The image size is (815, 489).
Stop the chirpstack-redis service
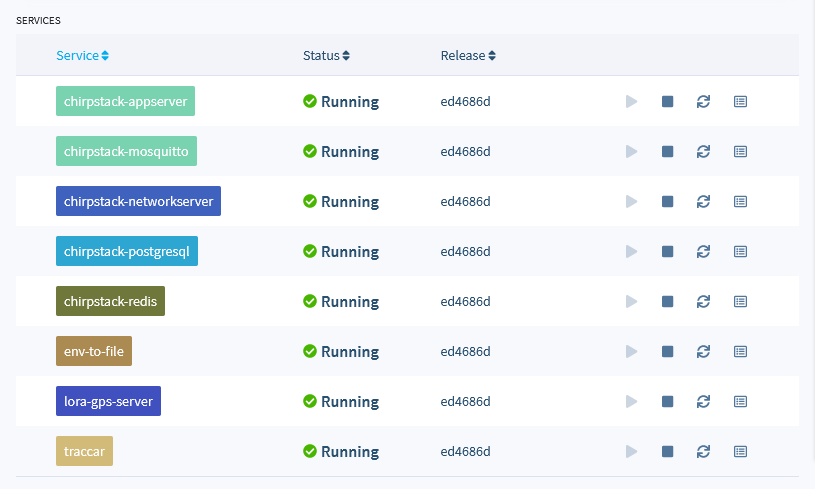pyautogui.click(x=667, y=301)
